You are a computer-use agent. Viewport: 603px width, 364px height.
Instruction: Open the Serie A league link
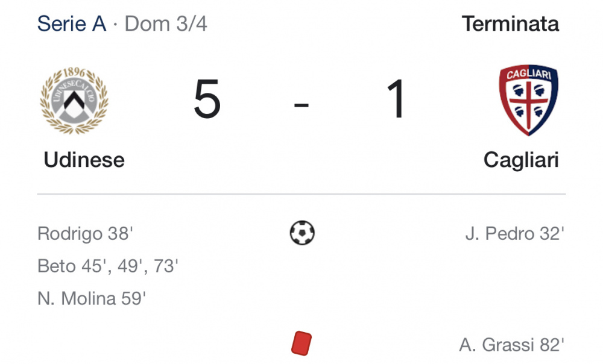tap(72, 24)
